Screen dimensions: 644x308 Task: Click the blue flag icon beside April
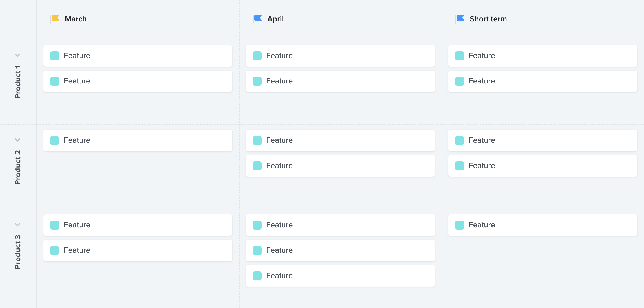click(x=258, y=19)
